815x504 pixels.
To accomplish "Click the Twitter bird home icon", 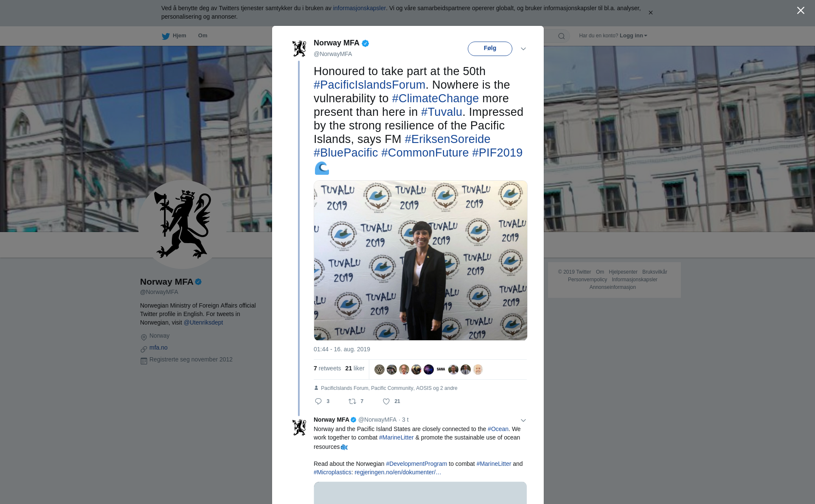I will pos(166,36).
